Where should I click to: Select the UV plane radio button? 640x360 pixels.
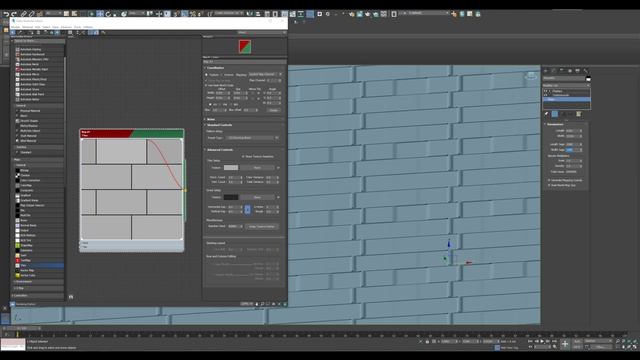(210, 104)
